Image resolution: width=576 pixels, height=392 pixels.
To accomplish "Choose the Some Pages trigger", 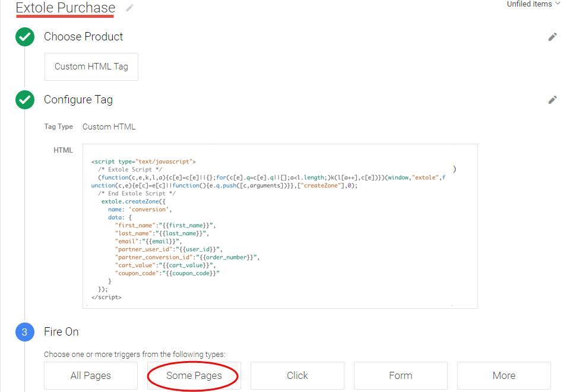I will click(x=194, y=375).
